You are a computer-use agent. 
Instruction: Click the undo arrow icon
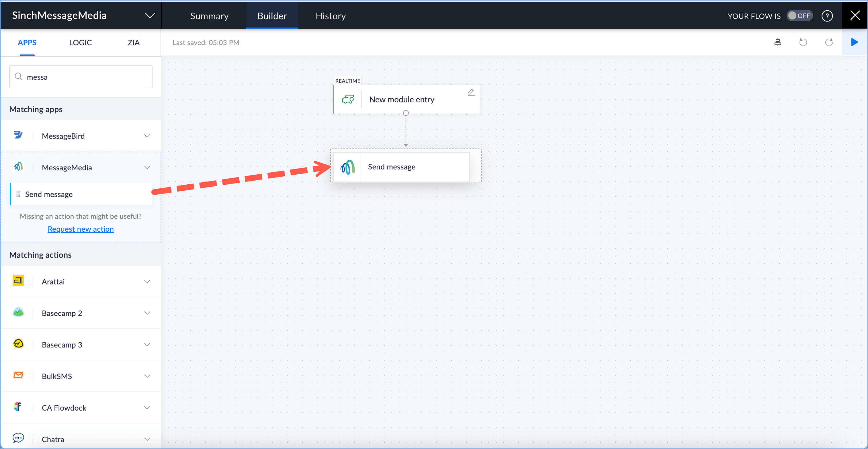[x=803, y=42]
